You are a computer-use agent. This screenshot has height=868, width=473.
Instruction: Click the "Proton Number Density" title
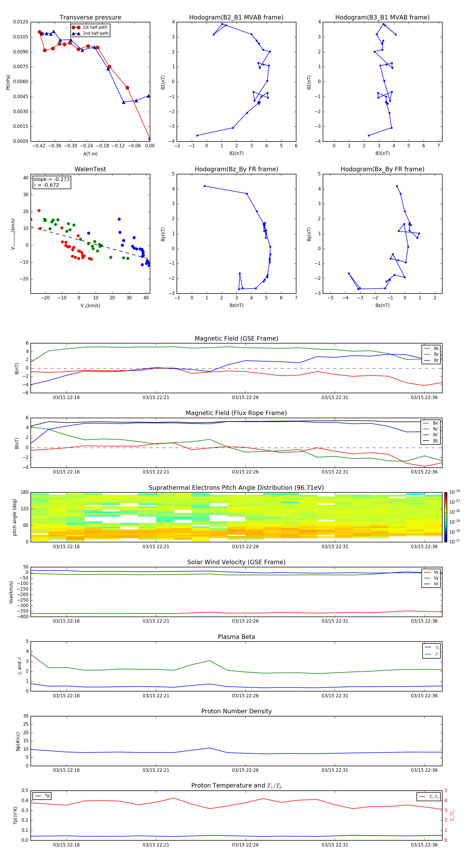(x=236, y=711)
